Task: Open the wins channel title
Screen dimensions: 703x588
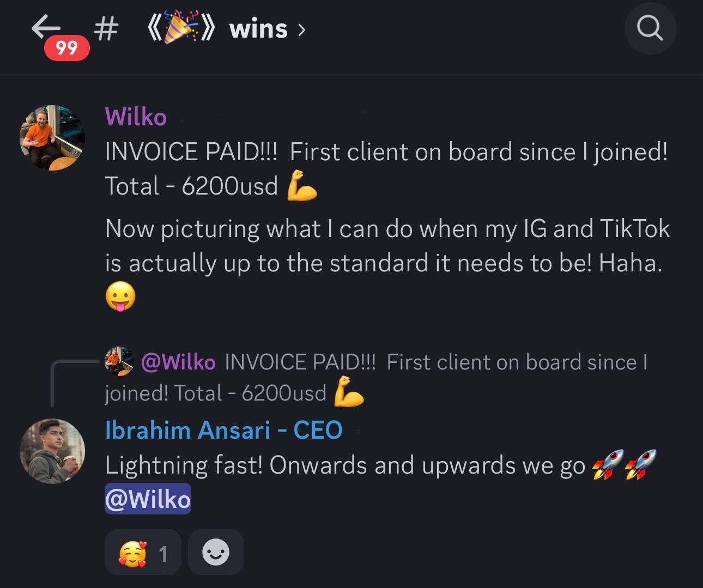Action: (x=258, y=29)
